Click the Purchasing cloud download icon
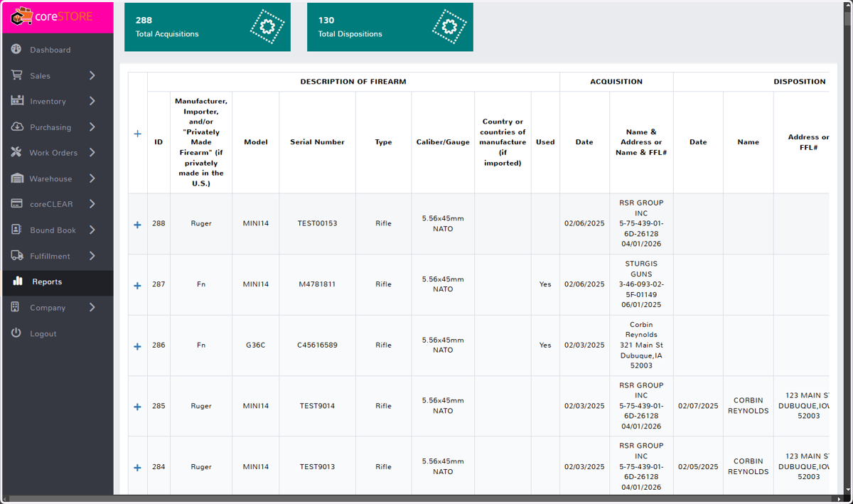Screen dimensions: 853x504 (17, 127)
